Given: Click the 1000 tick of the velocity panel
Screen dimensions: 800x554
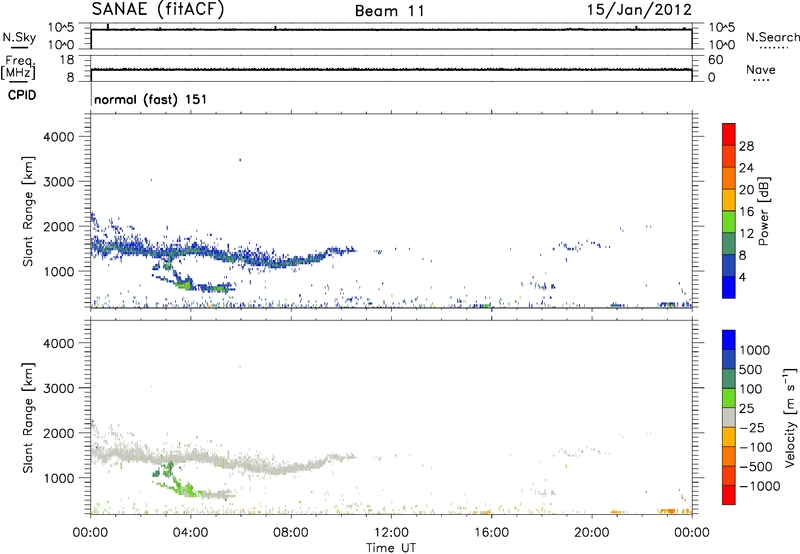Looking at the screenshot, I should 58,478.
